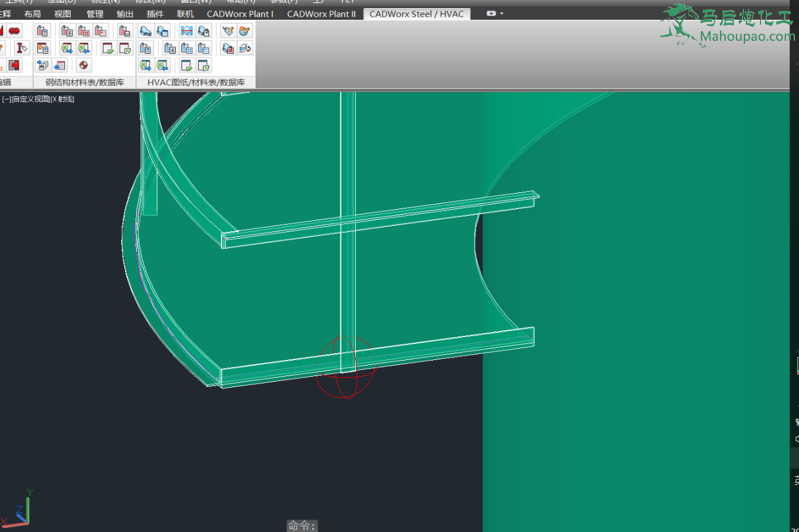Image resolution: width=799 pixels, height=532 pixels.
Task: Select the upper horizontal steel beam
Action: point(379,220)
